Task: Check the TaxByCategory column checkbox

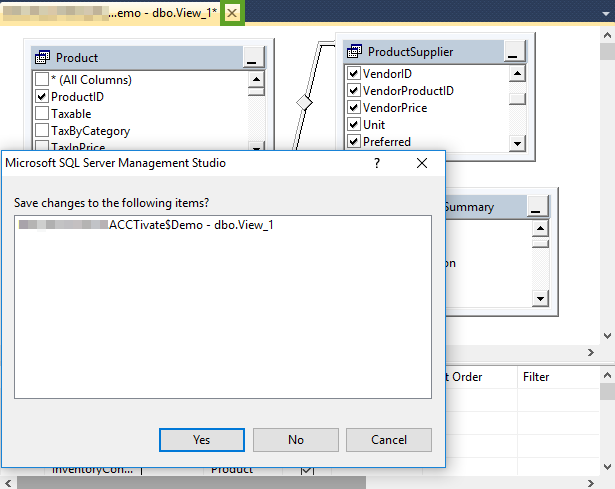Action: pyautogui.click(x=42, y=130)
